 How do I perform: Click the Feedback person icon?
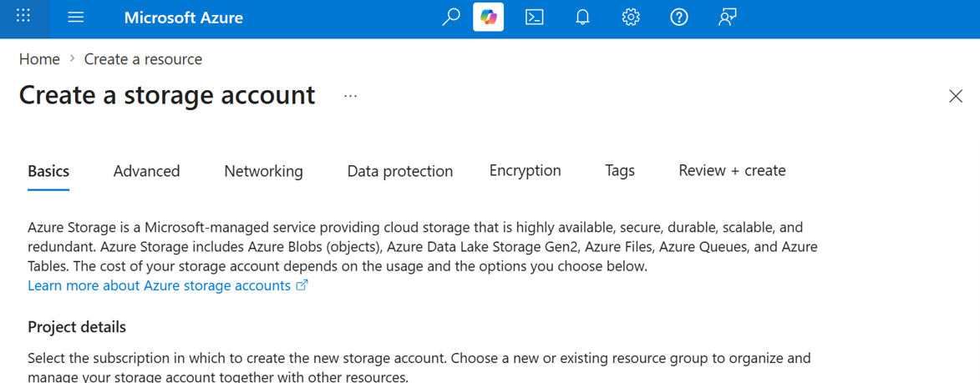[x=728, y=18]
